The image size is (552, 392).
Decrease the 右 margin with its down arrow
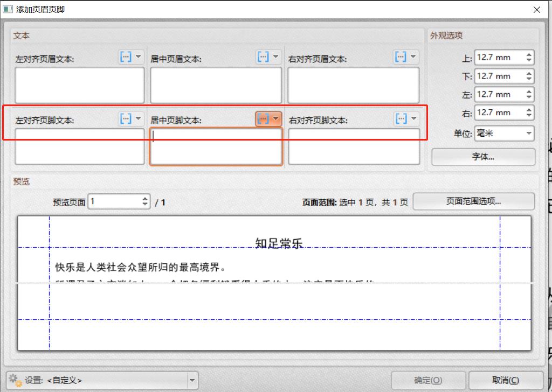click(x=529, y=116)
